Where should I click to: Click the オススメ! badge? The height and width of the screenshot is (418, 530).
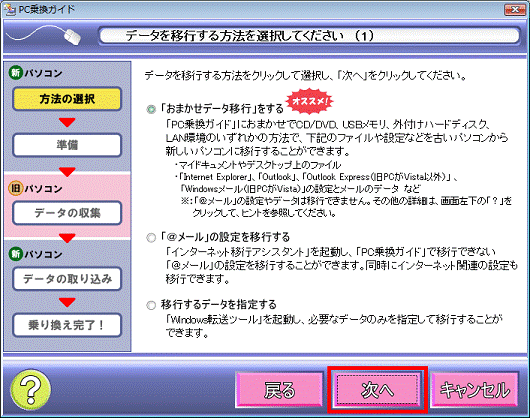[309, 101]
